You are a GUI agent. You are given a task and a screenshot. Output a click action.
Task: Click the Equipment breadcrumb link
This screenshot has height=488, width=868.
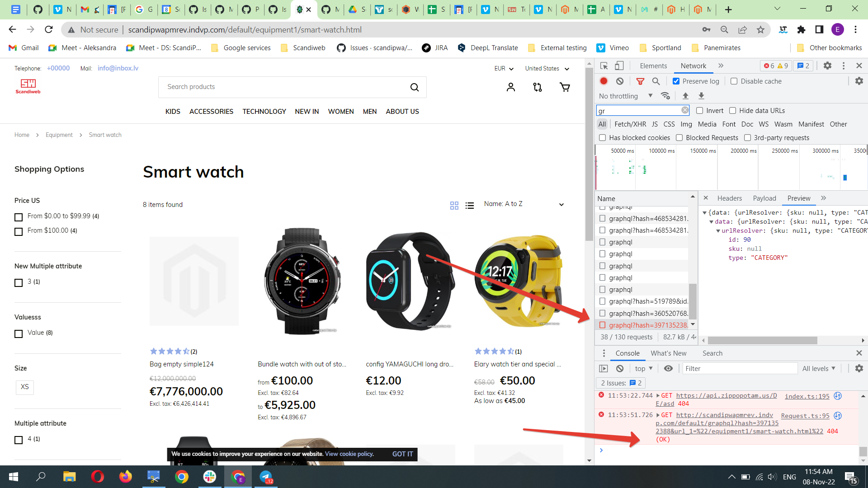tap(59, 135)
